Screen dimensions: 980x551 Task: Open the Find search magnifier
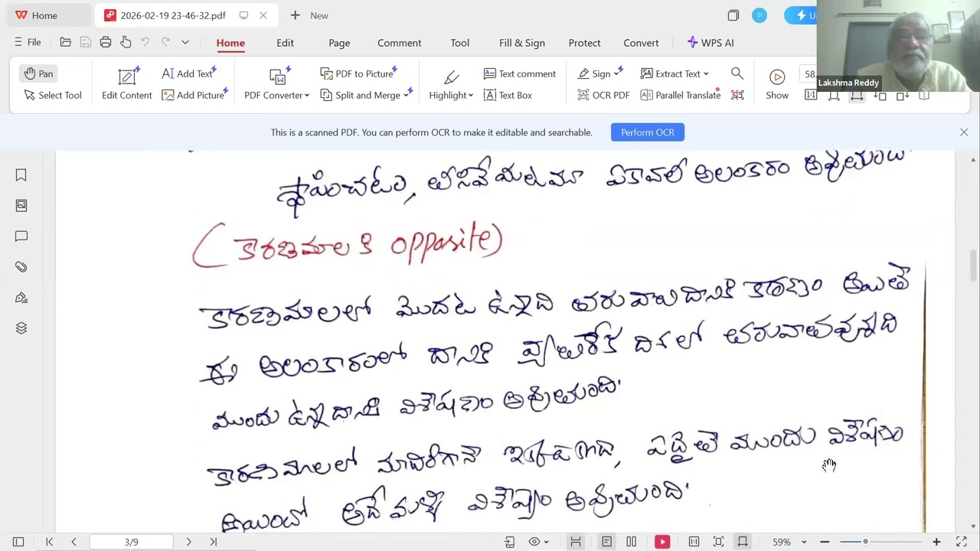[x=737, y=73]
